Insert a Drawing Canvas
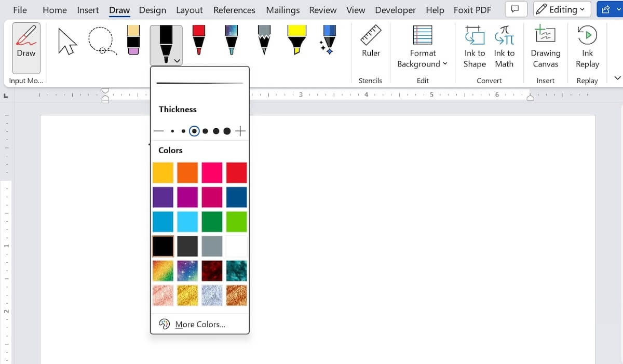This screenshot has width=623, height=364. coord(545,47)
